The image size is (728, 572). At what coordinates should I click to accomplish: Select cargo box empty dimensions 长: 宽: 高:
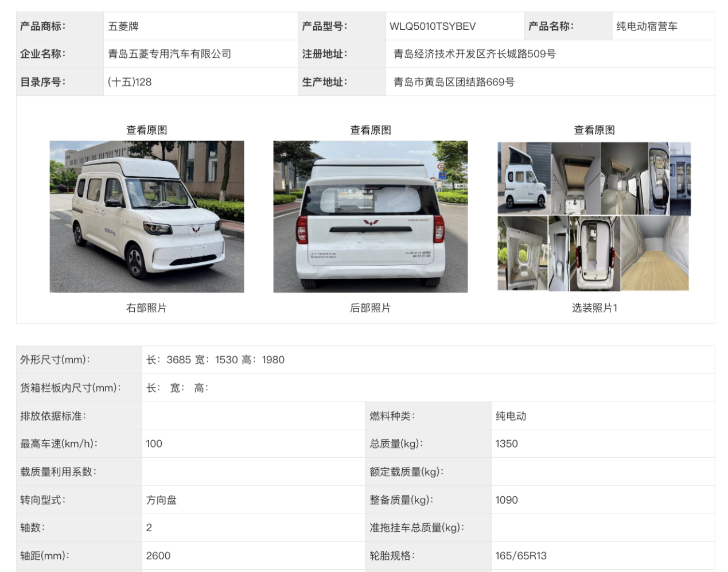[x=177, y=388]
